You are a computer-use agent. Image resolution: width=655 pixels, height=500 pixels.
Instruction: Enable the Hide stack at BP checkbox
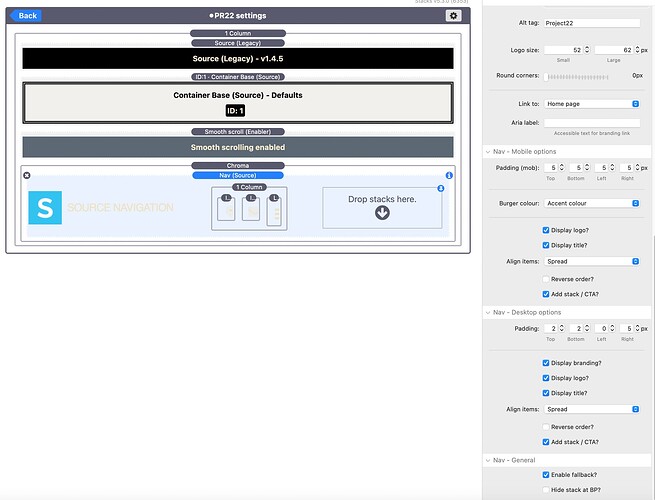pyautogui.click(x=545, y=490)
